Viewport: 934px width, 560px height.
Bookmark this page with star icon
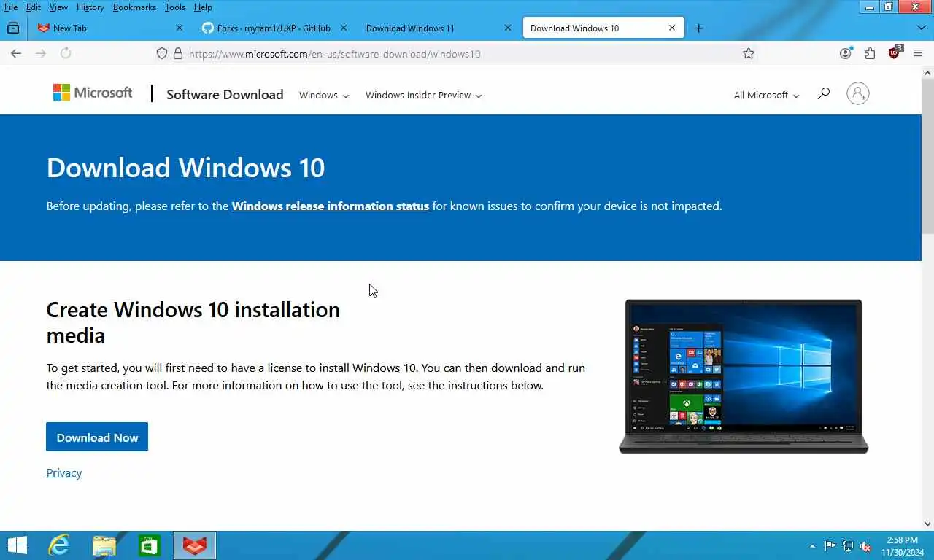tap(749, 53)
